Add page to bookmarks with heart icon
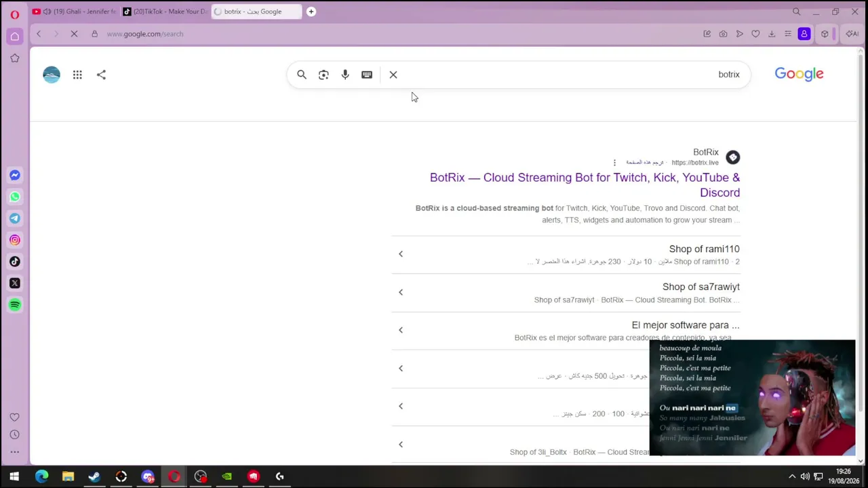Screen dimensions: 868x488 [x=755, y=34]
